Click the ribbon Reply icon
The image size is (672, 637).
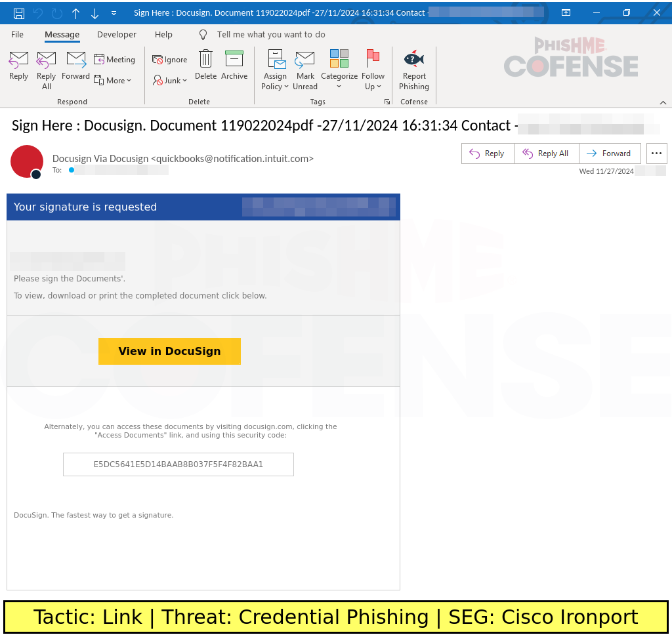[18, 66]
